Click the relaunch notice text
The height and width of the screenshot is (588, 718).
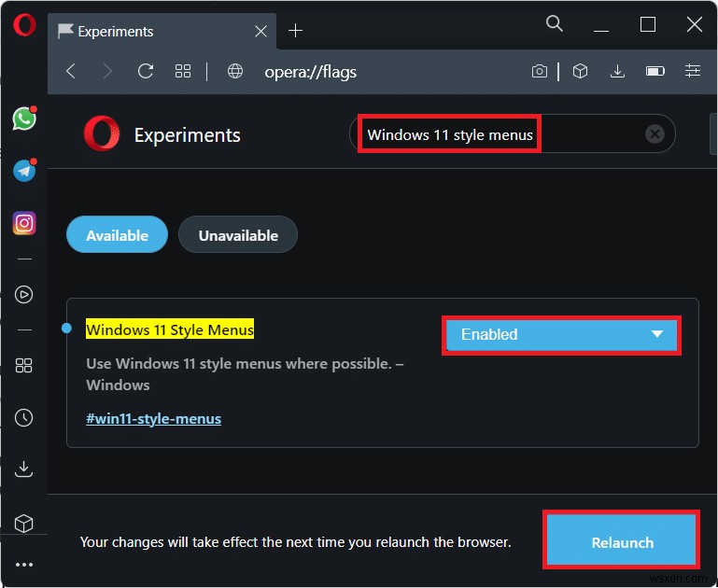[295, 542]
